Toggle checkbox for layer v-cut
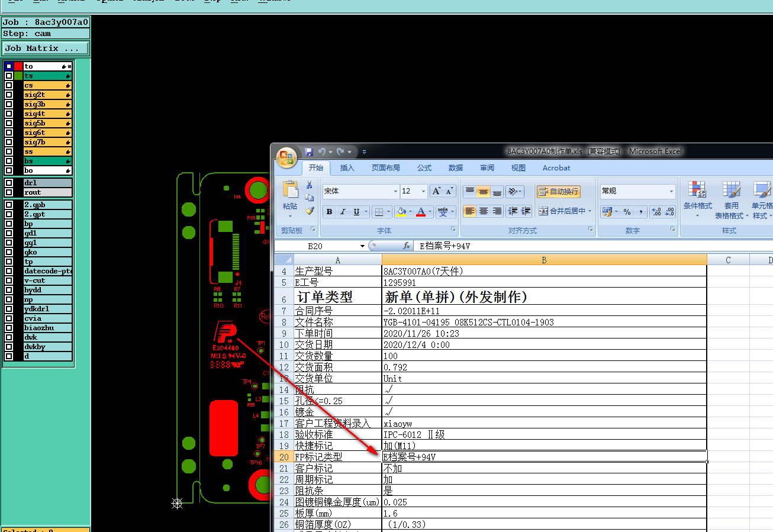The height and width of the screenshot is (532, 773). 8,280
